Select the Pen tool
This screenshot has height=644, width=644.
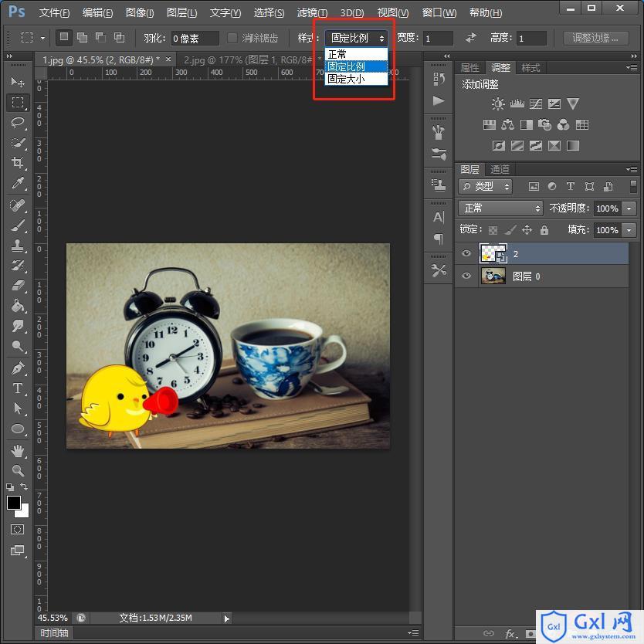[x=18, y=368]
